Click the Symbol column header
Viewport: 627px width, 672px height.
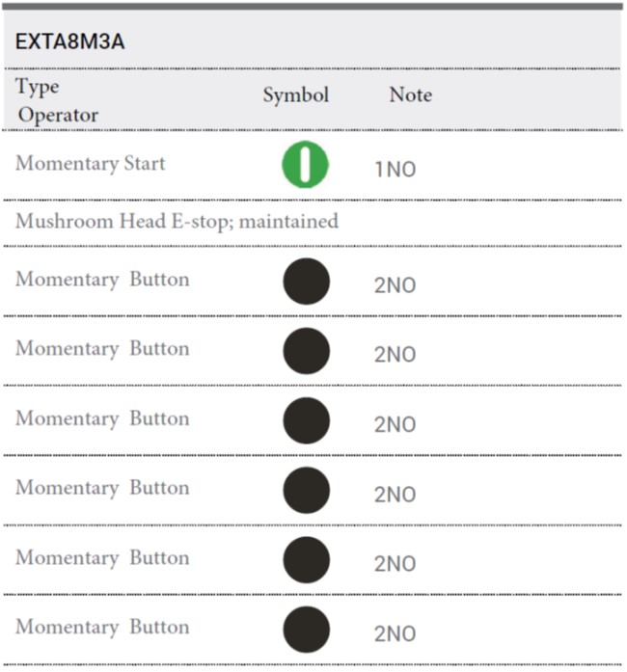pos(296,94)
